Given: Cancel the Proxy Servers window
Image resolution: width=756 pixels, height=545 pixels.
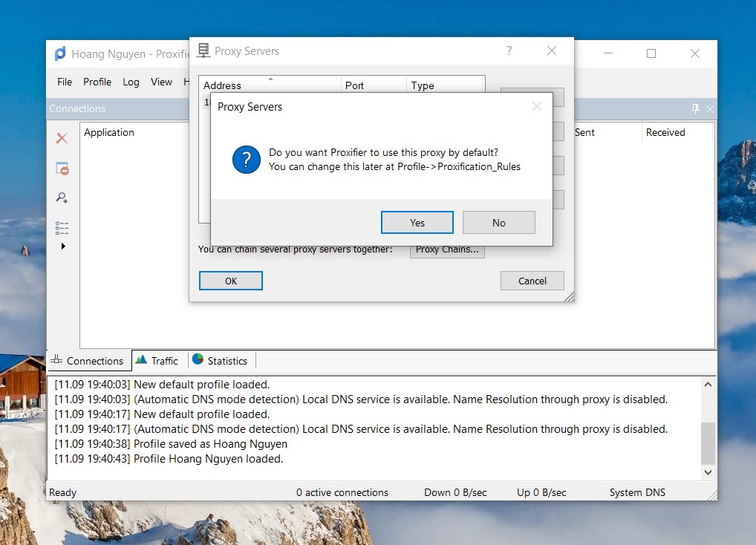Looking at the screenshot, I should pyautogui.click(x=532, y=281).
